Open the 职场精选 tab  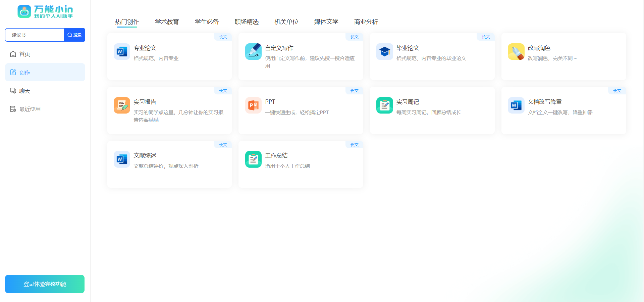tap(247, 22)
